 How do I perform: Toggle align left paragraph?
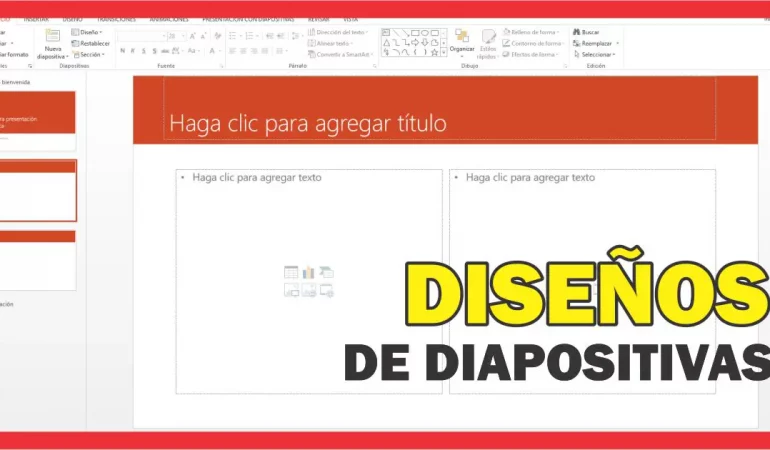pos(232,51)
